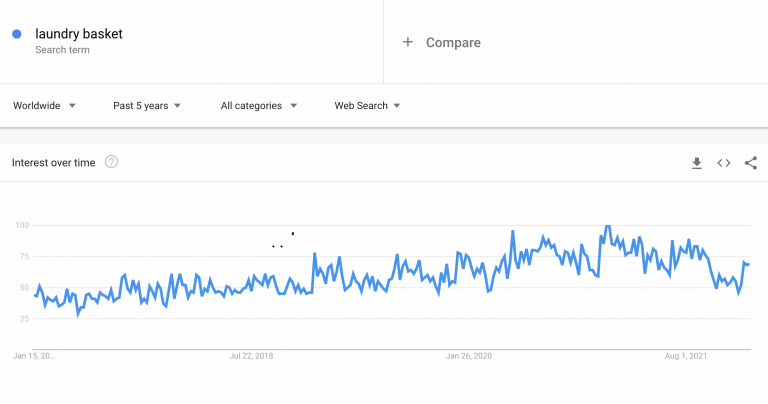Click the chart's highest peak at 100

(608, 226)
